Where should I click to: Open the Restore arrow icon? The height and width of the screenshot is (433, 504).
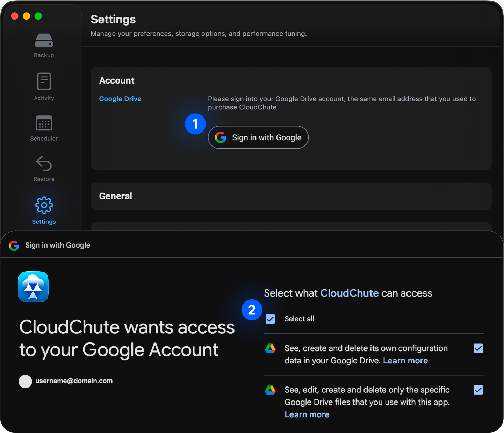(44, 164)
